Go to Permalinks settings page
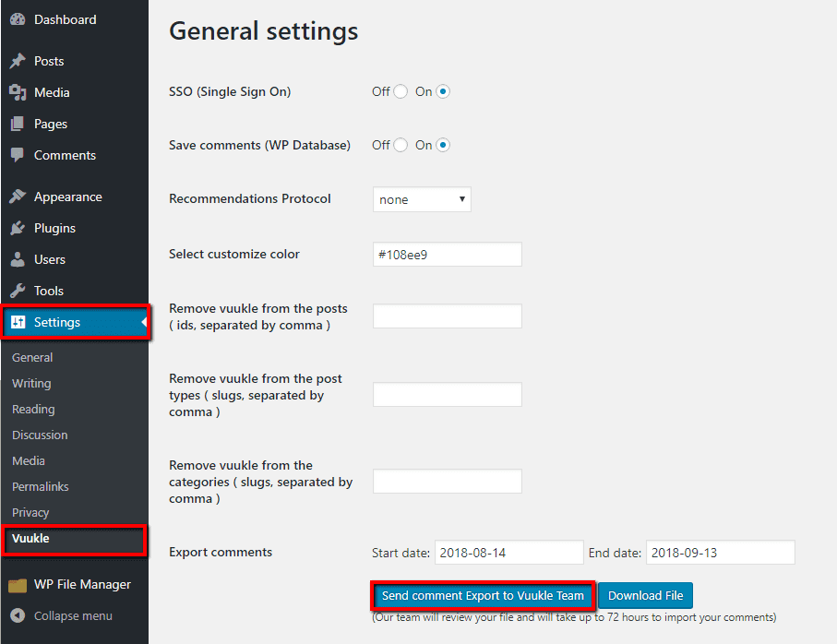The height and width of the screenshot is (644, 837). [40, 486]
